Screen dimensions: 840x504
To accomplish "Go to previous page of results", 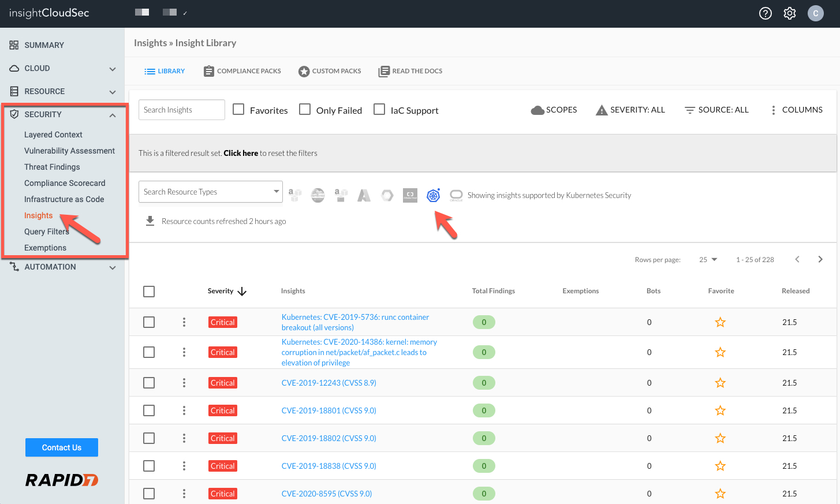I will [797, 259].
